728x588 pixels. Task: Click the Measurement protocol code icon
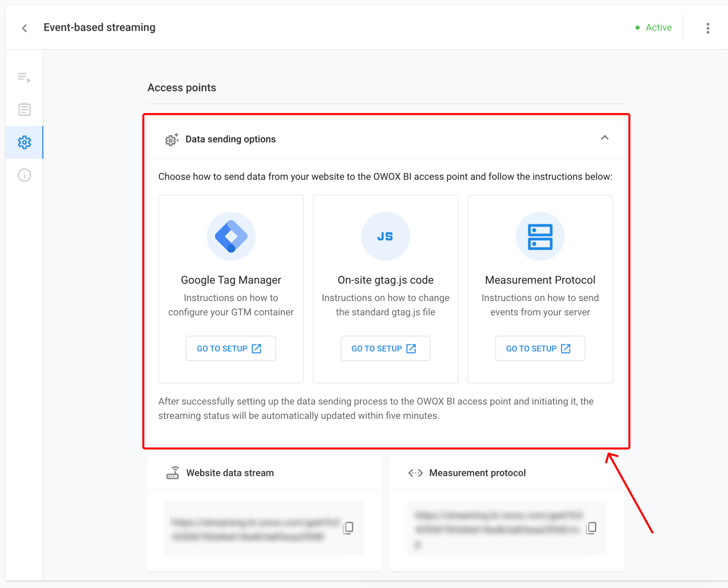[415, 473]
